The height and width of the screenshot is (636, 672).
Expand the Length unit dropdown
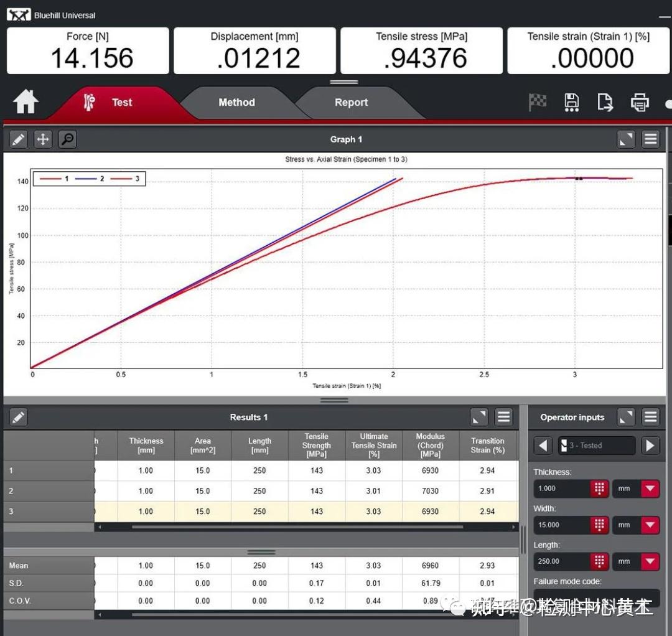(x=650, y=561)
